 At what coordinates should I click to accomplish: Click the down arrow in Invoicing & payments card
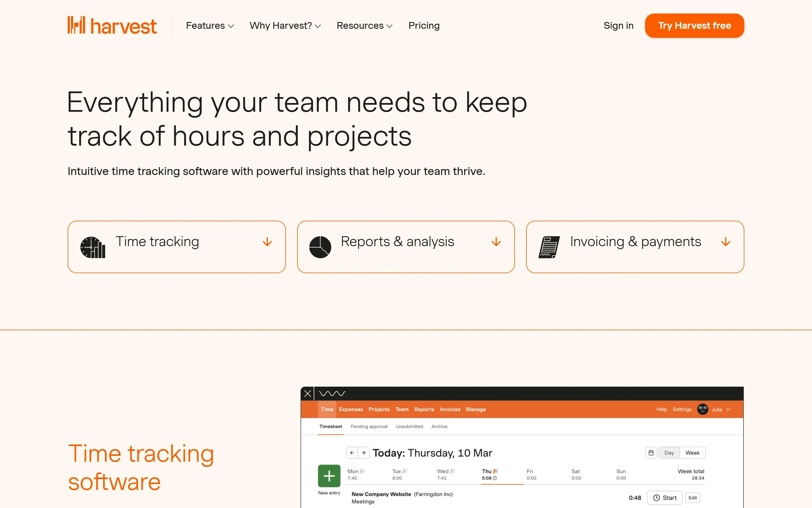[x=725, y=242]
